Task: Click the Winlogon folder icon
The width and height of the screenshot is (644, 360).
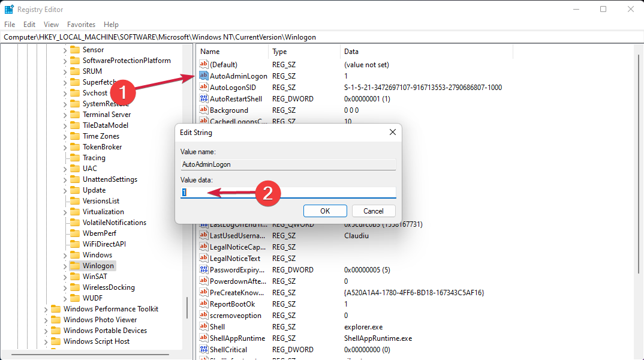Action: (75, 265)
